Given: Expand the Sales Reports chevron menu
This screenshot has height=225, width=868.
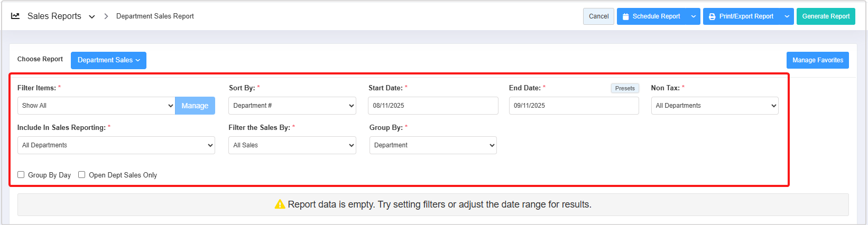Looking at the screenshot, I should click(92, 16).
